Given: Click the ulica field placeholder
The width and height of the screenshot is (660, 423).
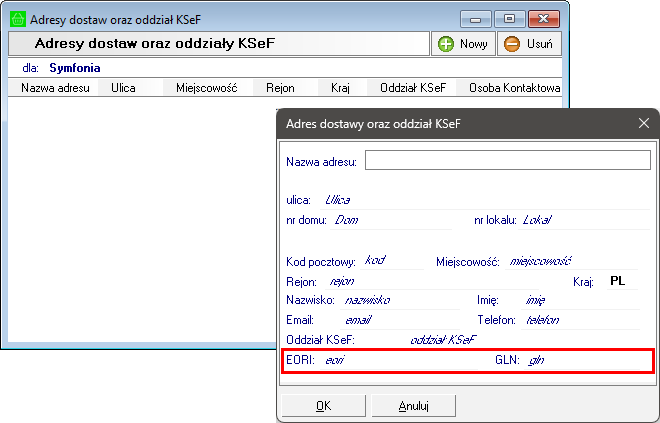Looking at the screenshot, I should (x=338, y=200).
